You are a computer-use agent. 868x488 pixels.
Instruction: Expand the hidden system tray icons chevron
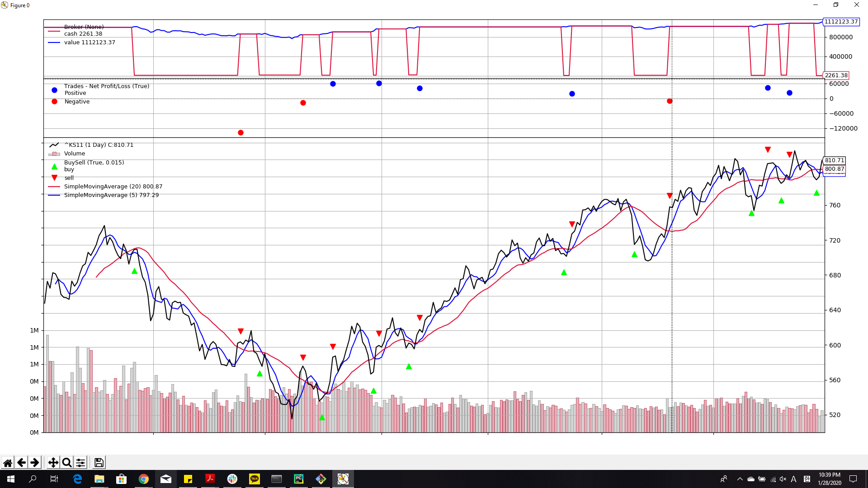740,479
